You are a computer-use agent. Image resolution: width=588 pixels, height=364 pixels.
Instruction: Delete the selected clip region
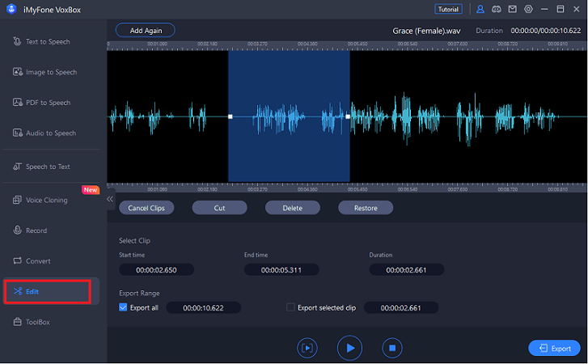293,208
